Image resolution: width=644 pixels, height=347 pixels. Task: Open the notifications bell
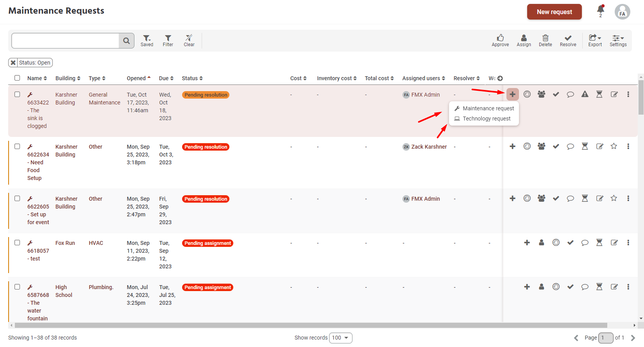(x=600, y=10)
